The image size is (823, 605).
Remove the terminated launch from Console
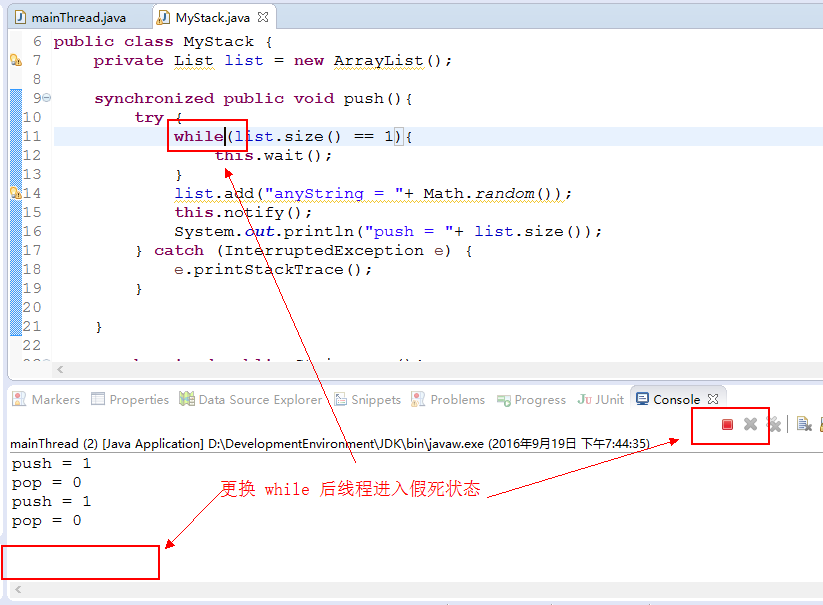[x=750, y=424]
